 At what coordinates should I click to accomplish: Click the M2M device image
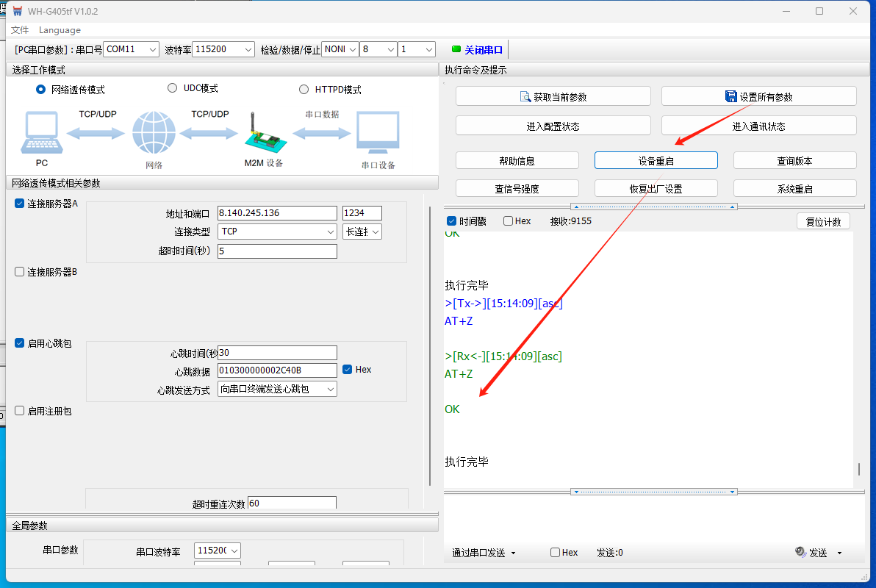[262, 132]
